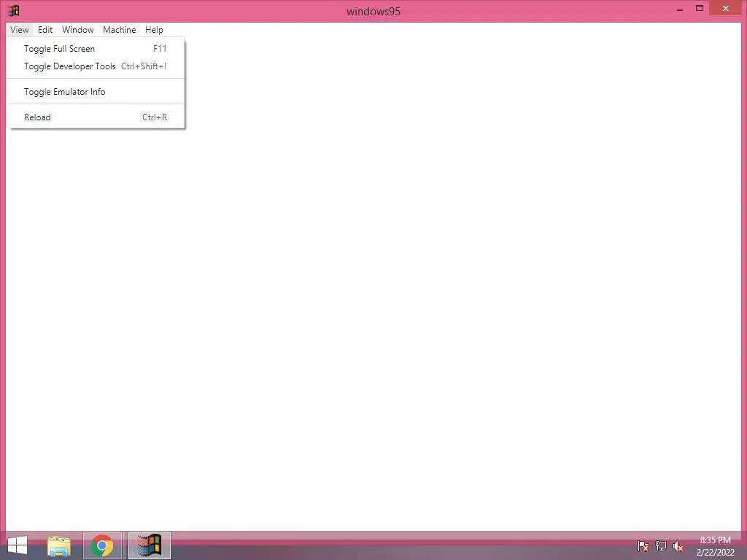Click the windows95 title bar app icon
The width and height of the screenshot is (747, 560).
coord(13,10)
